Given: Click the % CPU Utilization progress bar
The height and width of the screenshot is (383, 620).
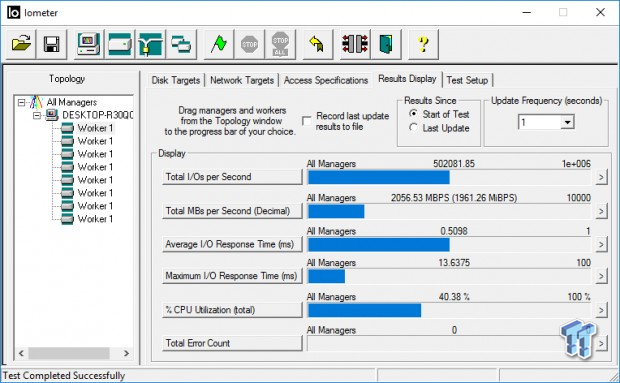Looking at the screenshot, I should tap(449, 310).
